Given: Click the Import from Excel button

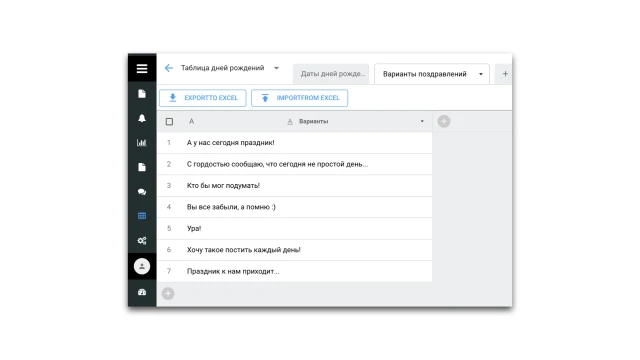Looking at the screenshot, I should point(300,98).
